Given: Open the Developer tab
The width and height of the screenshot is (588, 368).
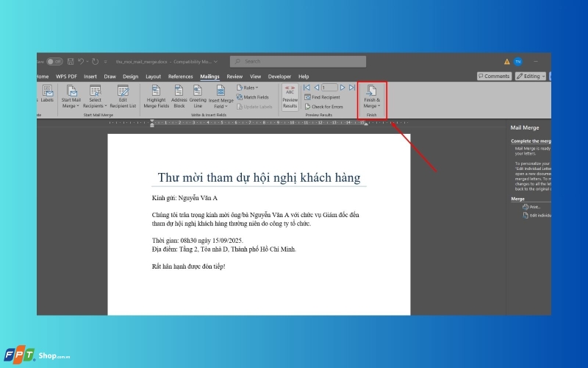Looking at the screenshot, I should tap(279, 77).
